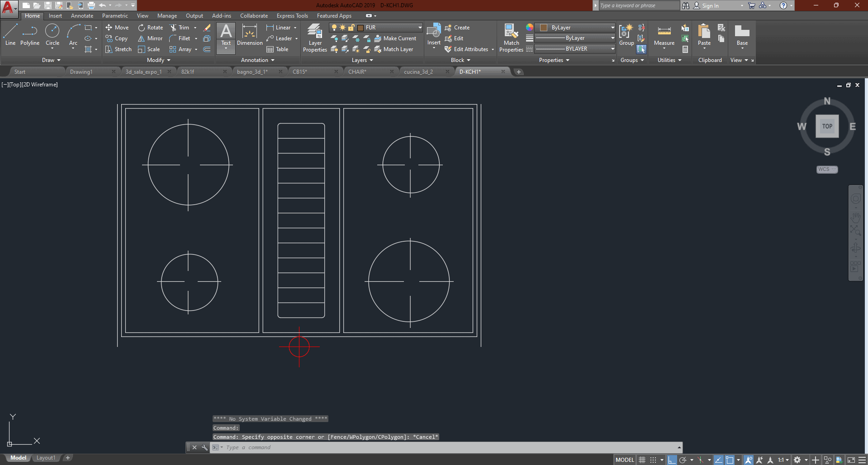This screenshot has width=868, height=465.
Task: Choose the Stretch modify tool
Action: pos(119,49)
